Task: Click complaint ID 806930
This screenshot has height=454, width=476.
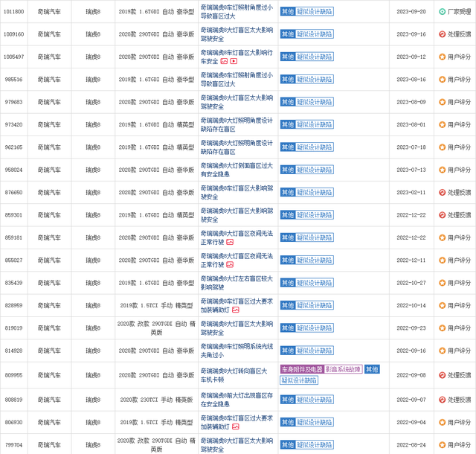Action: click(x=13, y=423)
